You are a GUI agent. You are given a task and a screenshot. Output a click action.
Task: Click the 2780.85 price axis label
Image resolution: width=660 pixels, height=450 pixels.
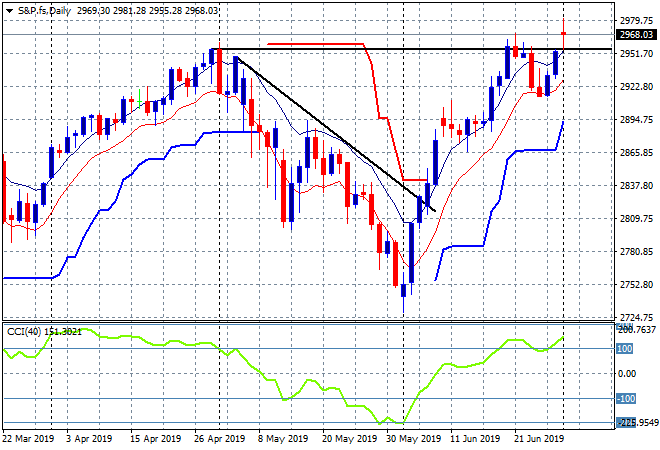pos(636,252)
